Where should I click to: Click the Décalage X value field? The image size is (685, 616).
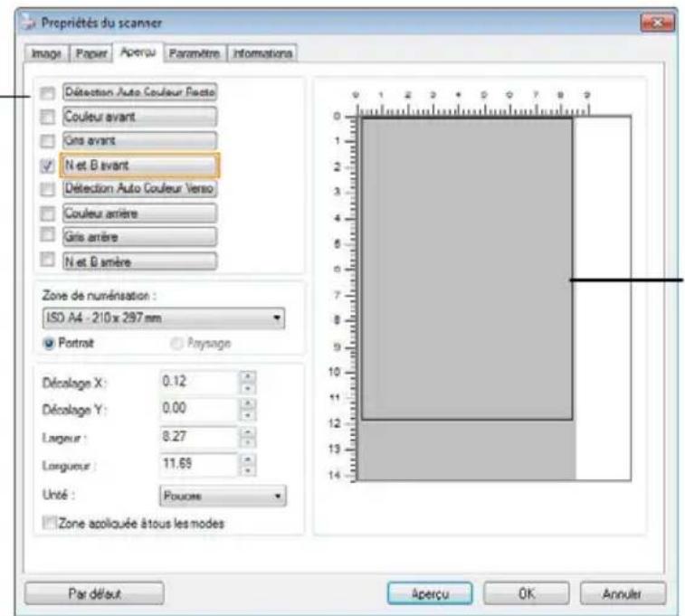(199, 382)
